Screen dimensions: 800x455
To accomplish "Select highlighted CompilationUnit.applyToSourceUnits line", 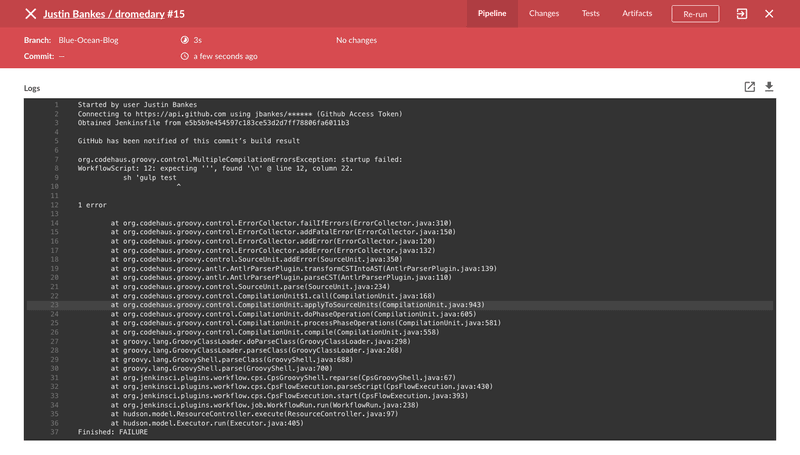I will 297,305.
